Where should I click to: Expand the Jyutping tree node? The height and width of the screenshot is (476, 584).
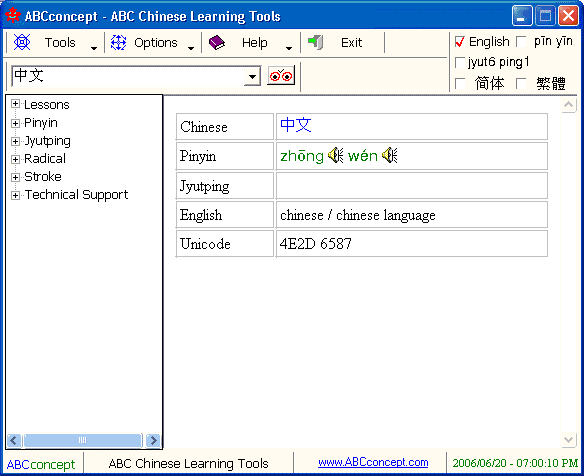click(15, 141)
